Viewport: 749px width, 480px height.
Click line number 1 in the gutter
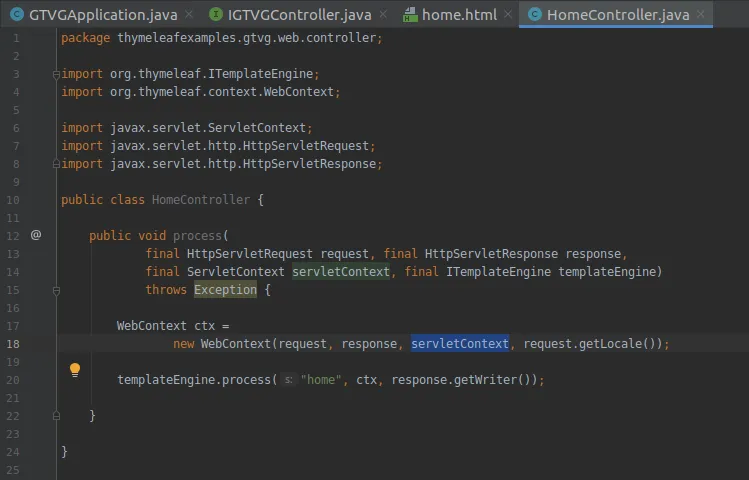tap(16, 38)
